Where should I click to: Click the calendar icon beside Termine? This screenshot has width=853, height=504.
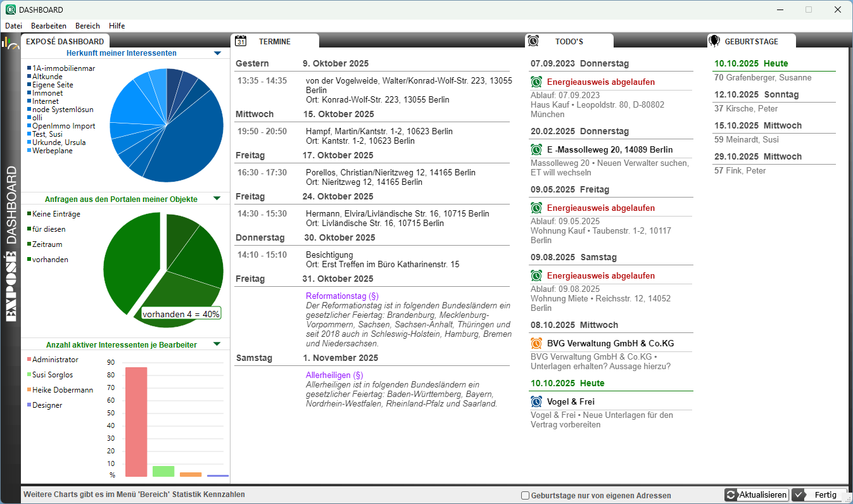pos(241,41)
